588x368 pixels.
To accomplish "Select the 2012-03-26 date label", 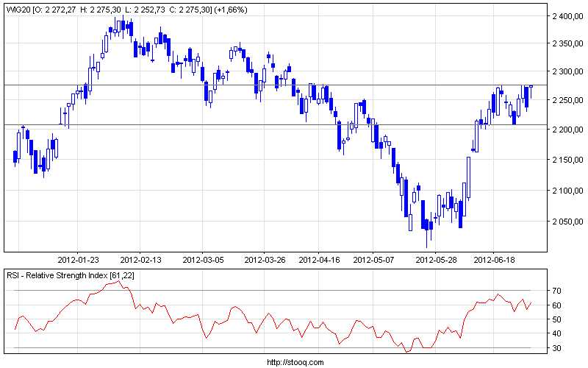I will tap(265, 260).
